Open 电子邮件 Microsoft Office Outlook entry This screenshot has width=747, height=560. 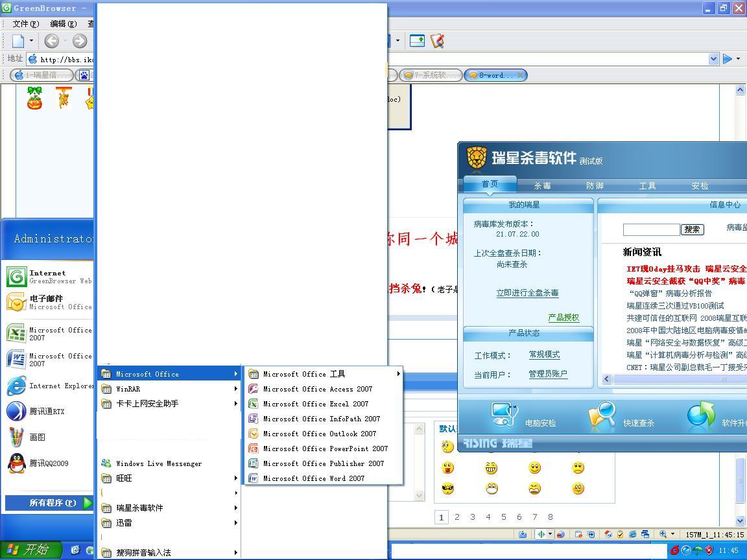[49, 303]
